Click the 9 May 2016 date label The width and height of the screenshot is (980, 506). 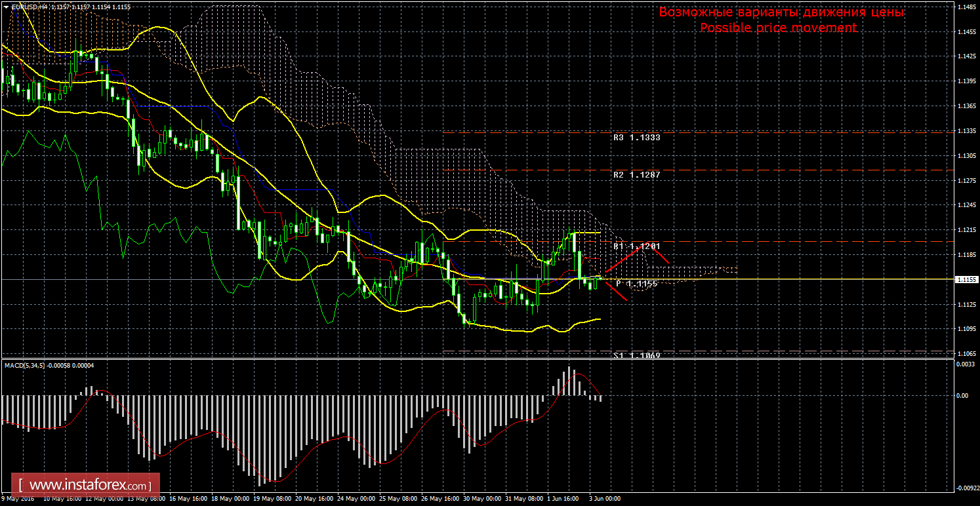[x=18, y=499]
